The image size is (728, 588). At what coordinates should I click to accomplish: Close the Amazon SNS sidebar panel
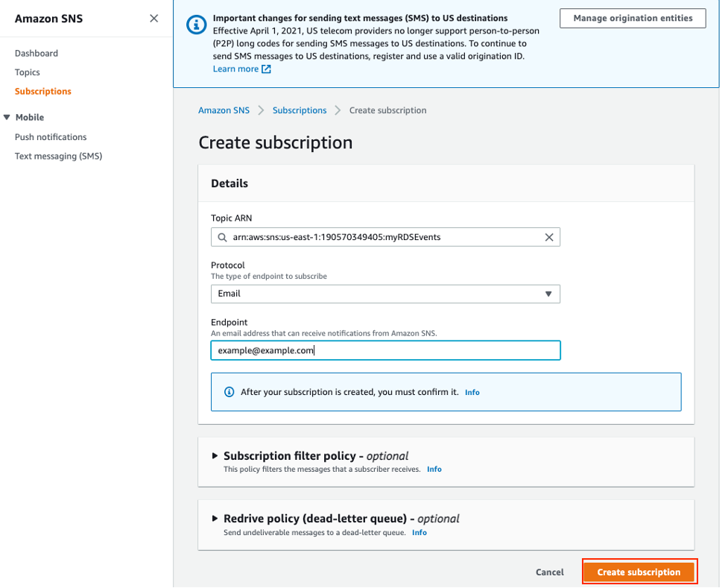pyautogui.click(x=153, y=18)
